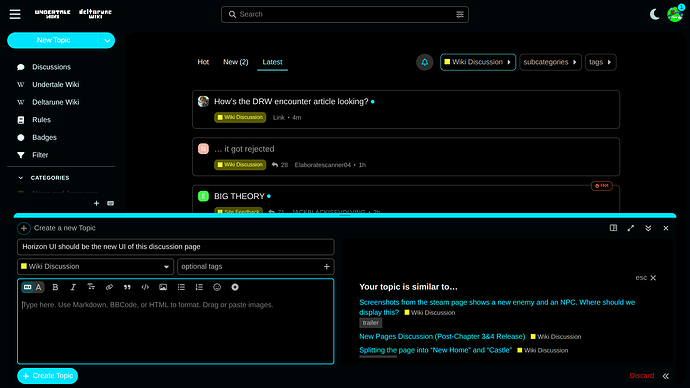The image size is (690, 388).
Task: Click the composer resize grip bar
Action: pos(345,216)
